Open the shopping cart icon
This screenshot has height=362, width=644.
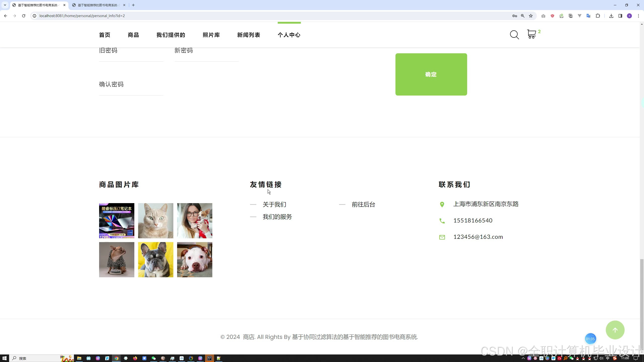(531, 34)
